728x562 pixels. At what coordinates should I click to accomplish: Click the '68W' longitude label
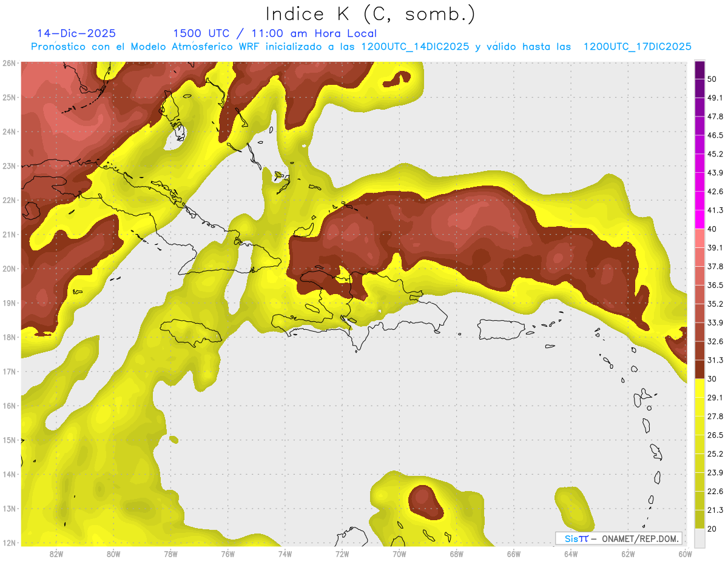pos(456,554)
